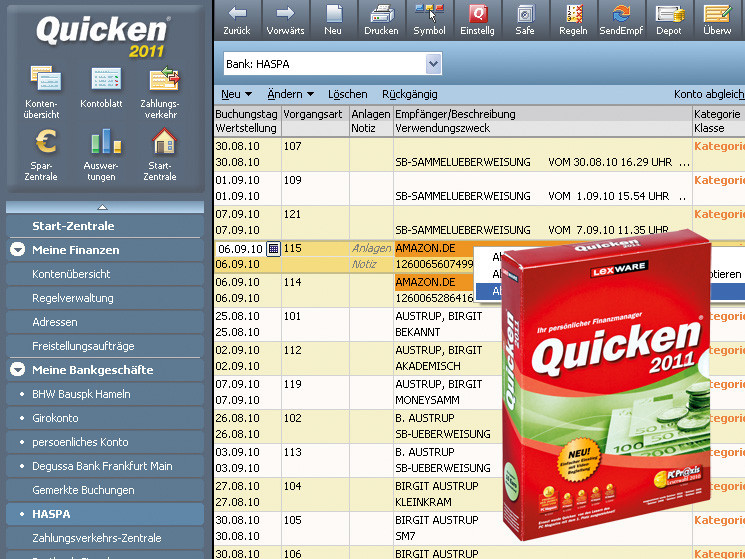This screenshot has width=745, height=559.
Task: Click the KLEINKRAM purpose text
Action: tap(423, 502)
